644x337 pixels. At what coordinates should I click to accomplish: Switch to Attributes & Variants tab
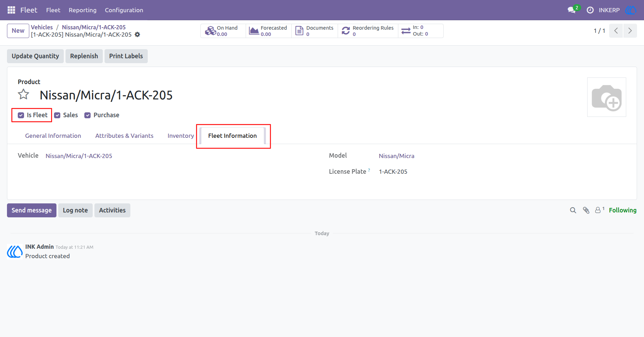[x=124, y=136]
